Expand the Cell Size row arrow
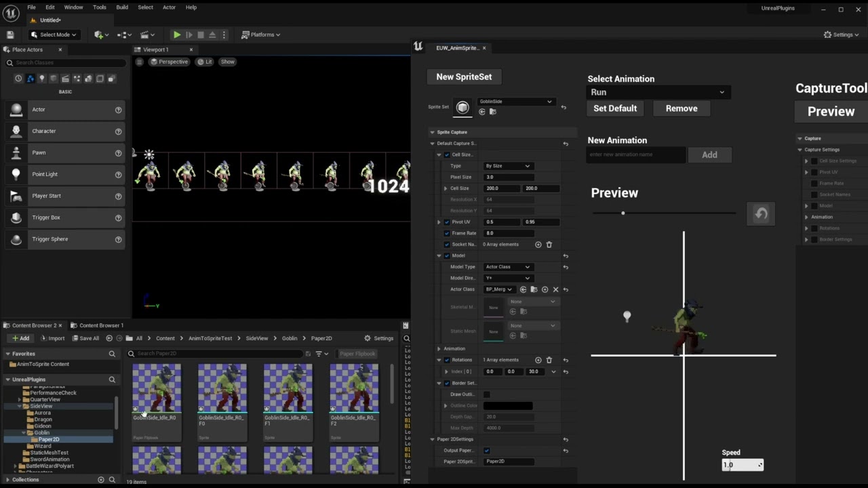868x488 pixels. pyautogui.click(x=446, y=188)
